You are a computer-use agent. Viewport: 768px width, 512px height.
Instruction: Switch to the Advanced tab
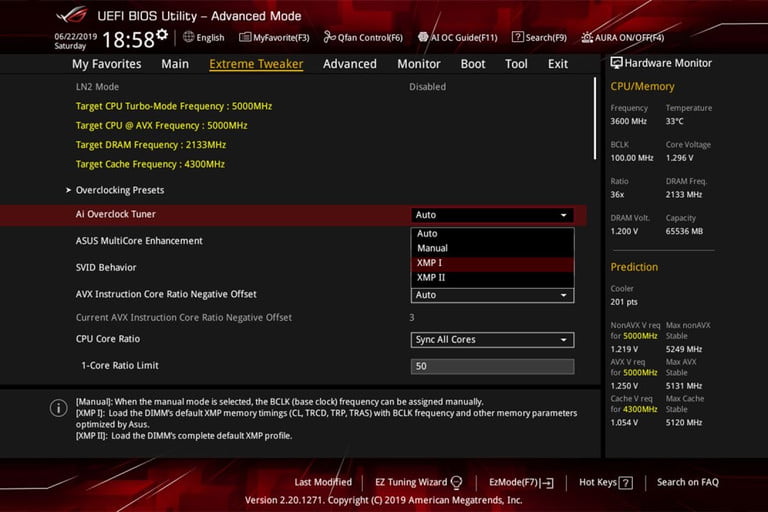[x=350, y=64]
